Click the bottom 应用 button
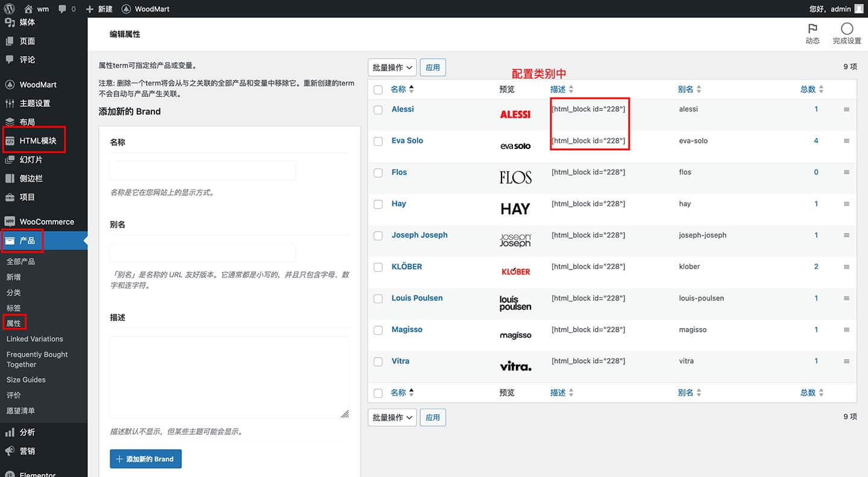This screenshot has height=477, width=868. [433, 417]
